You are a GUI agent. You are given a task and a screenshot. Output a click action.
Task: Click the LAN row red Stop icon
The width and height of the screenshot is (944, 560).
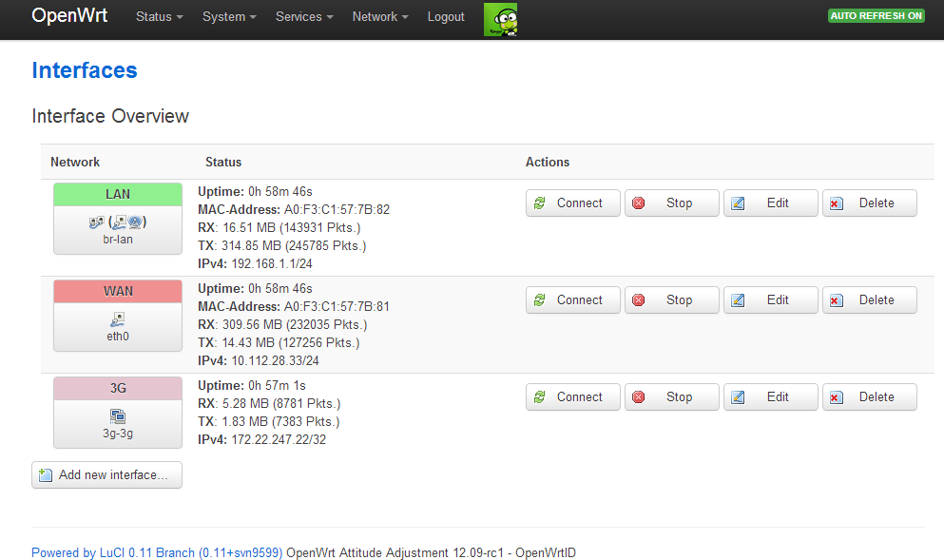click(x=638, y=203)
